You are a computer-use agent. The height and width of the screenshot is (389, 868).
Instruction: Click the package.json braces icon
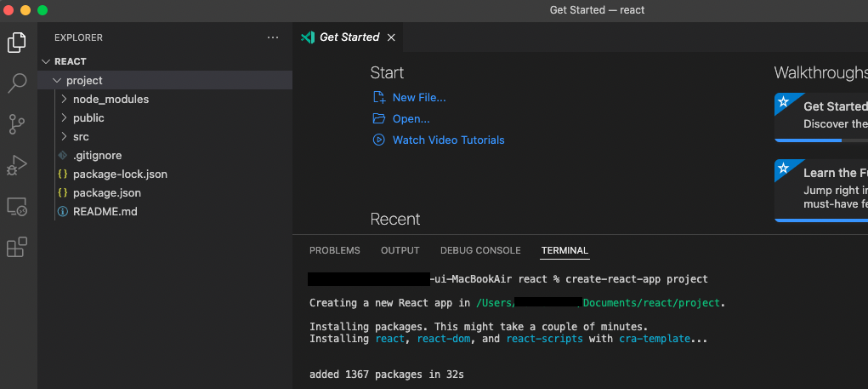click(63, 193)
